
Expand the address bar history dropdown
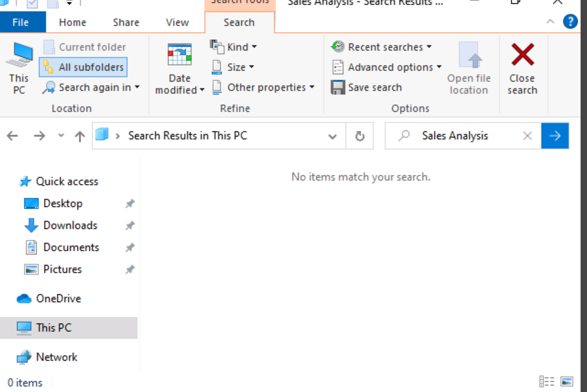click(x=333, y=136)
